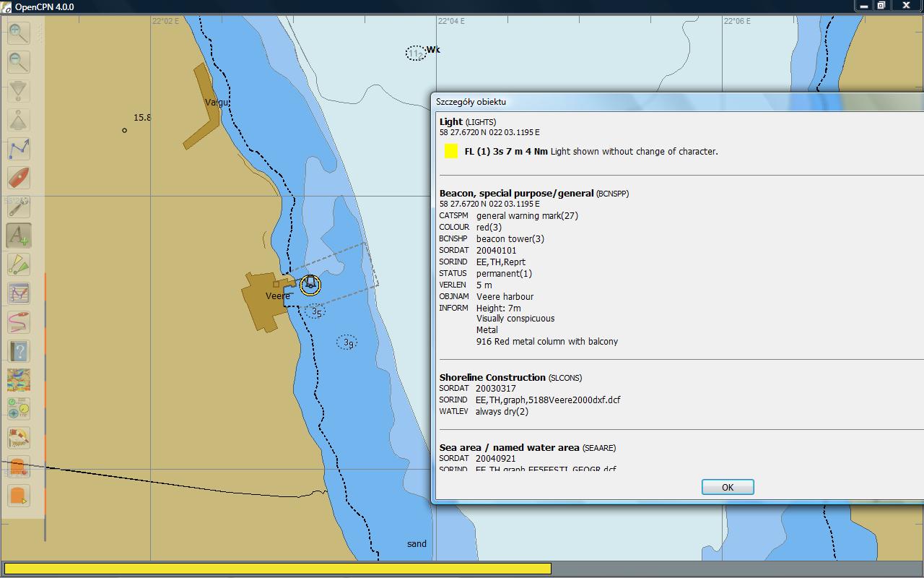
Task: Click the Vaigu place label on chart
Action: click(x=217, y=103)
